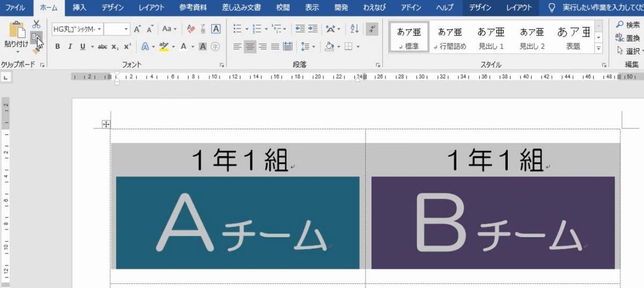Toggle Underline formatting
644x288 pixels.
coord(83,47)
